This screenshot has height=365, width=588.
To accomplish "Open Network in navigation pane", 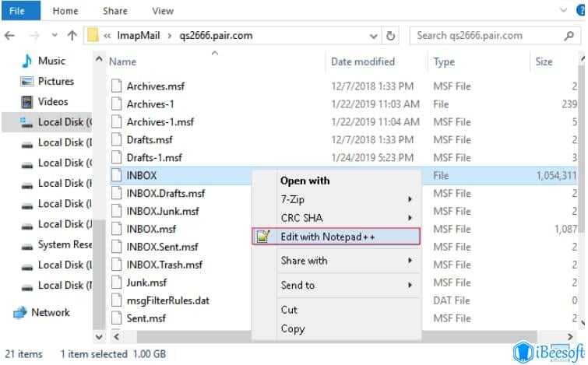I will (x=51, y=312).
